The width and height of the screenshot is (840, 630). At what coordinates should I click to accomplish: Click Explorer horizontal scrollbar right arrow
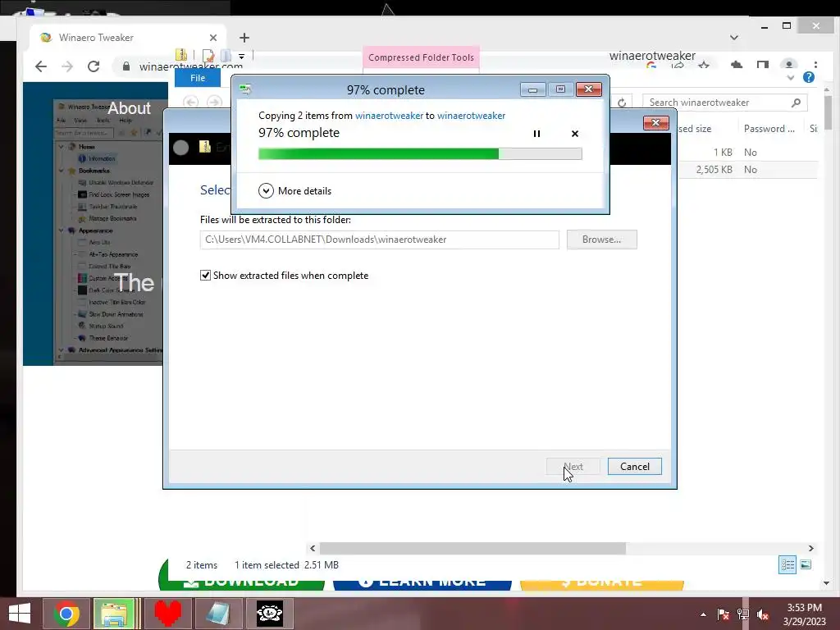(811, 549)
